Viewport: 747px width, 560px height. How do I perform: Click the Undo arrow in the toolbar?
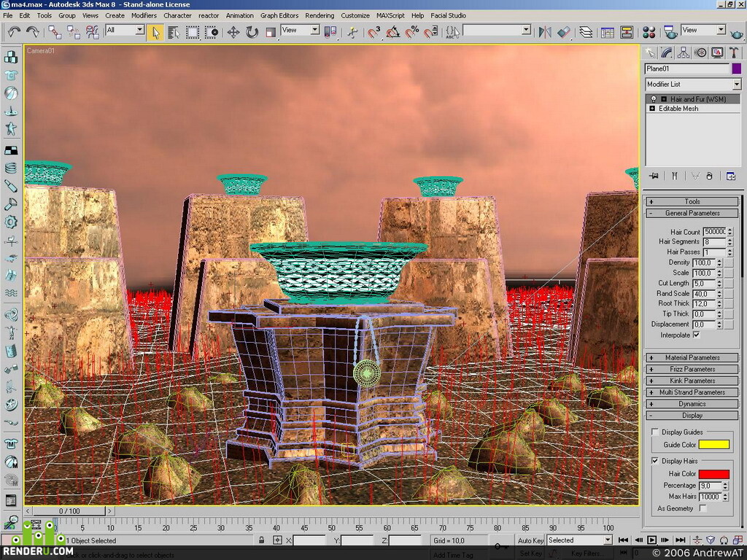pyautogui.click(x=14, y=32)
